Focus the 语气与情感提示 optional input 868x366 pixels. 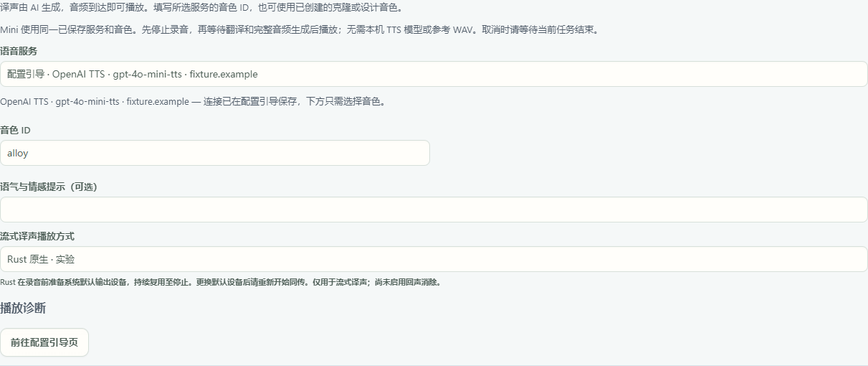pos(434,210)
